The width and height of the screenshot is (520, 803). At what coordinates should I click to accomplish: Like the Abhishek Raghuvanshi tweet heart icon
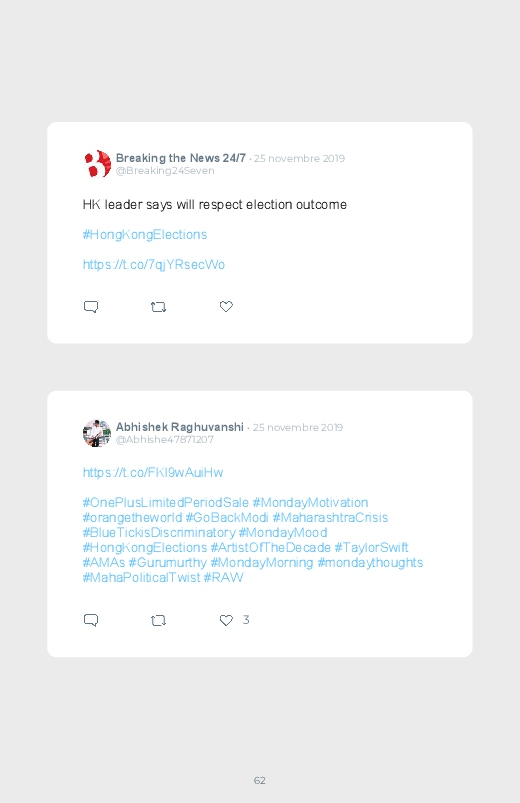coord(226,620)
